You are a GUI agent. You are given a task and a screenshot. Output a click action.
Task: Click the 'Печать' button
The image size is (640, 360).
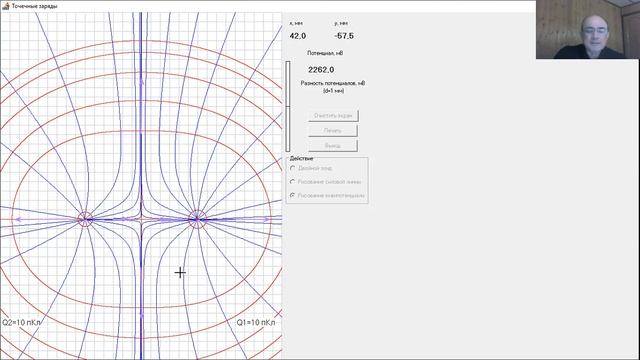[x=333, y=131]
